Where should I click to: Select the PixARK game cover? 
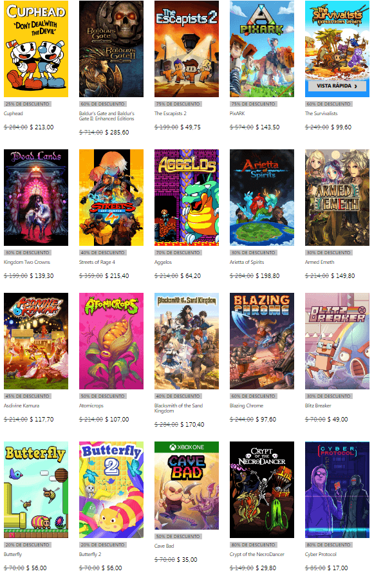point(262,49)
